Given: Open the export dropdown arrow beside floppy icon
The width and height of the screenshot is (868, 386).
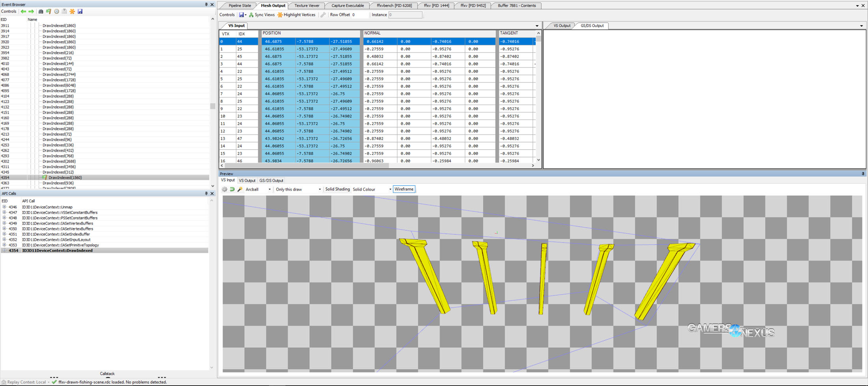Looking at the screenshot, I should point(245,15).
